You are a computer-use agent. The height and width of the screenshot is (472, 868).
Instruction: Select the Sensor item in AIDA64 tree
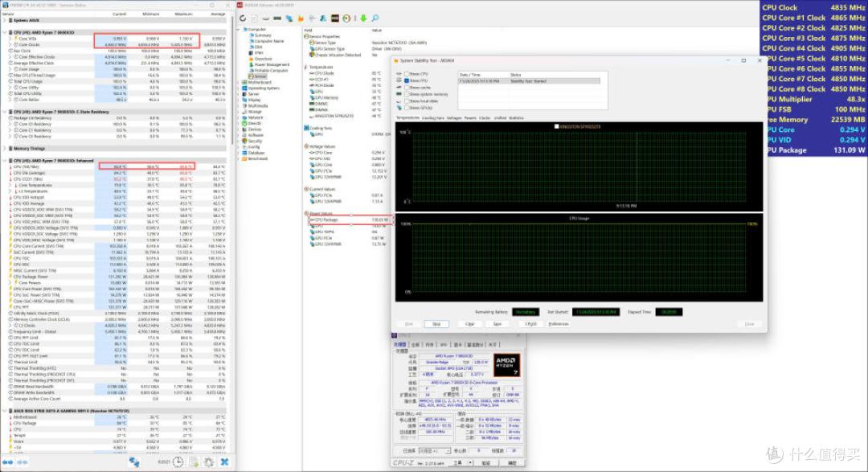(260, 76)
